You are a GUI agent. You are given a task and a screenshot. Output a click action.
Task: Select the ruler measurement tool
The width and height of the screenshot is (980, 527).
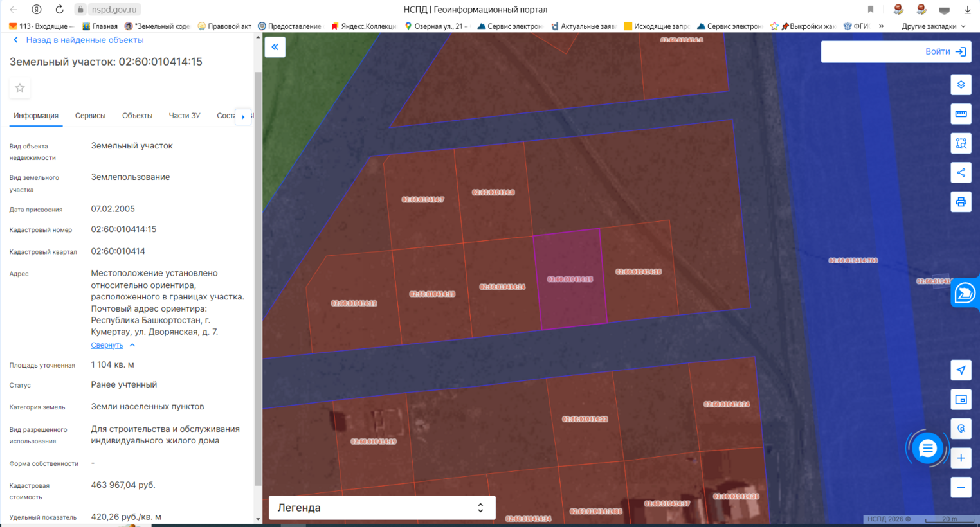961,114
